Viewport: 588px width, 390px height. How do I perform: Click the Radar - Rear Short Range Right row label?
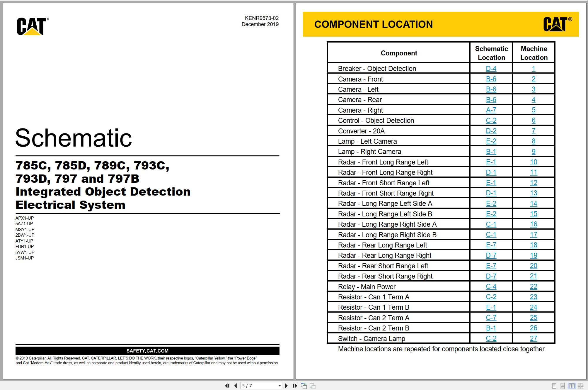coord(385,276)
